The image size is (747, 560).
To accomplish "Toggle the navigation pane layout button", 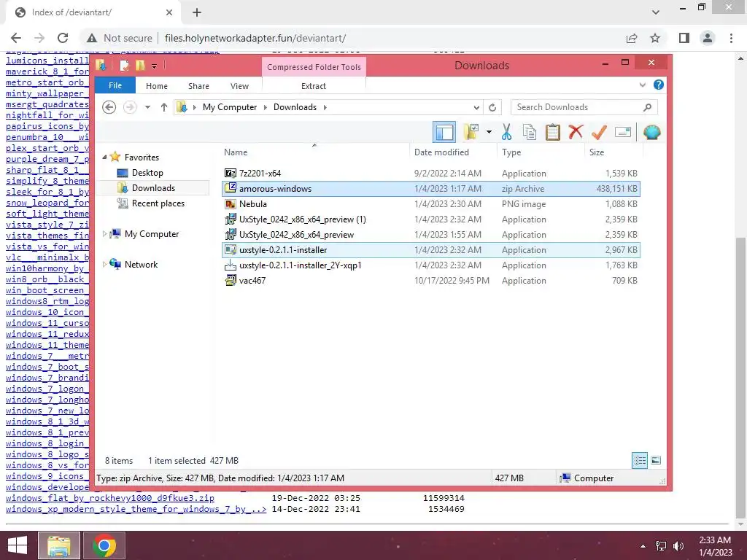I will coord(444,132).
